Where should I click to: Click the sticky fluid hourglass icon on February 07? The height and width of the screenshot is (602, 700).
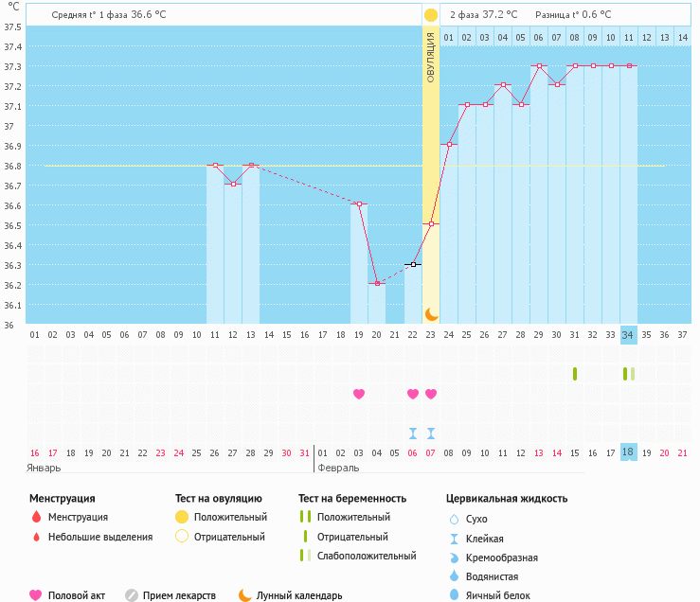(431, 434)
